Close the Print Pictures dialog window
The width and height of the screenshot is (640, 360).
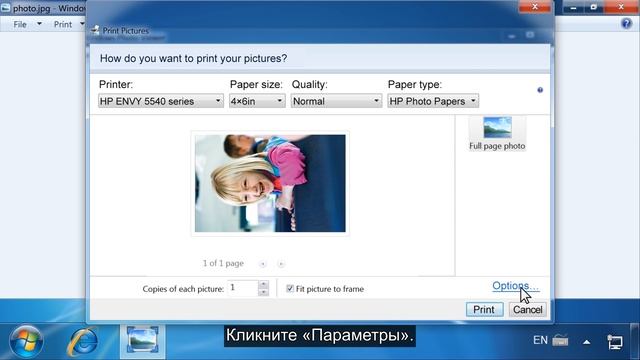[535, 7]
